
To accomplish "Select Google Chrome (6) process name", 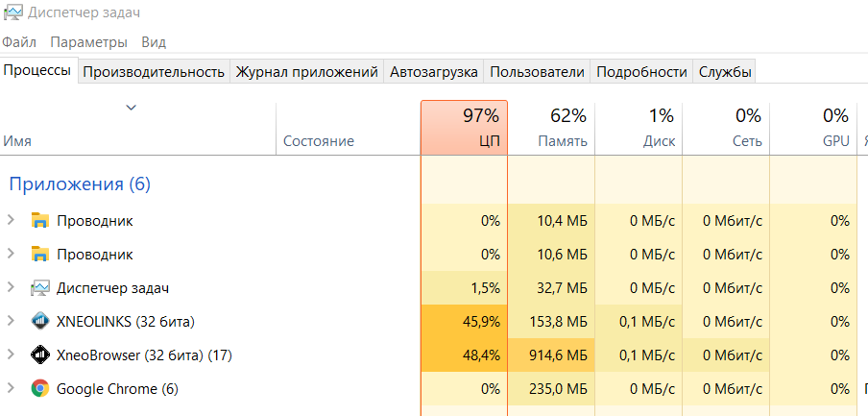I will tap(117, 389).
